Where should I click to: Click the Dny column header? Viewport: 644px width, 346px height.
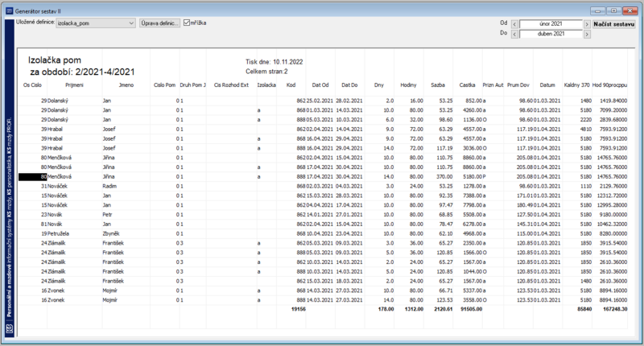pos(378,85)
